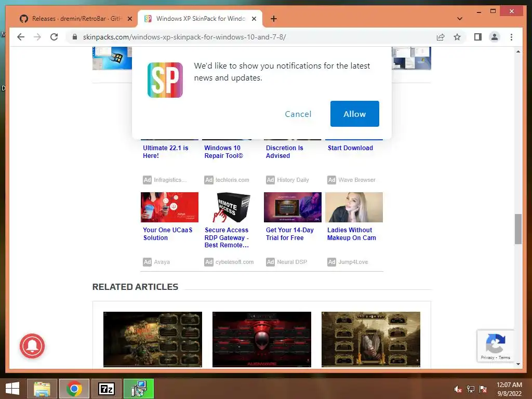This screenshot has height=399, width=532.
Task: Click the cybelesoft.com ad source
Action: 234,262
